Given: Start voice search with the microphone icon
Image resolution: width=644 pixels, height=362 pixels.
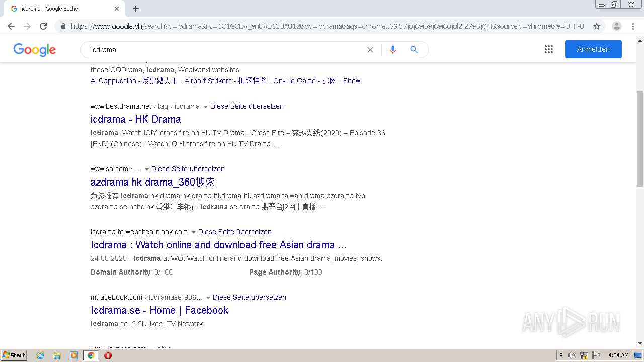Looking at the screenshot, I should click(x=393, y=50).
